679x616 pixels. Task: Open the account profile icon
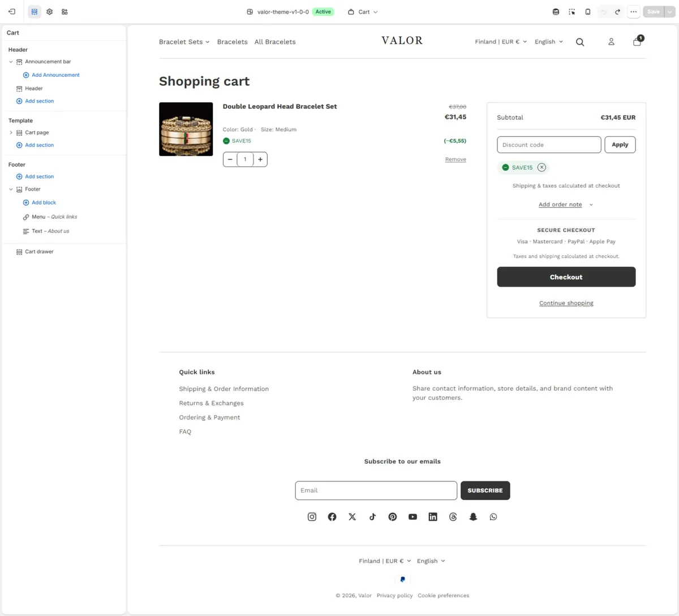click(x=611, y=42)
